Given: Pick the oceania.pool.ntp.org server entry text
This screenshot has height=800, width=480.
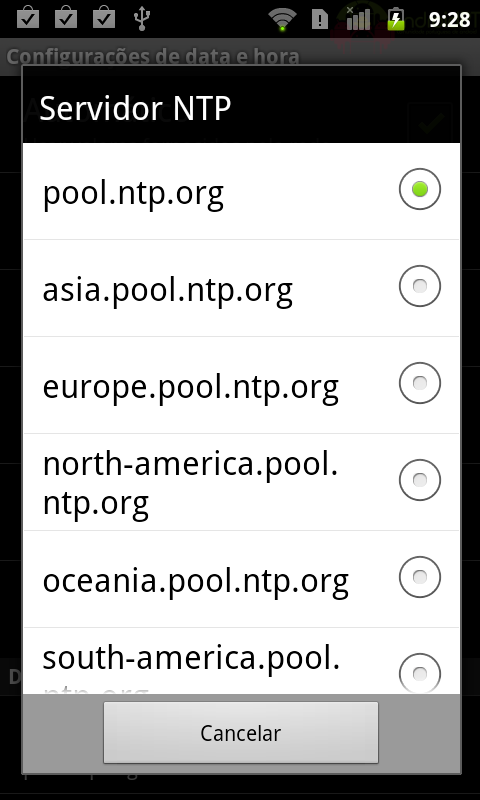Looking at the screenshot, I should coord(195,581).
